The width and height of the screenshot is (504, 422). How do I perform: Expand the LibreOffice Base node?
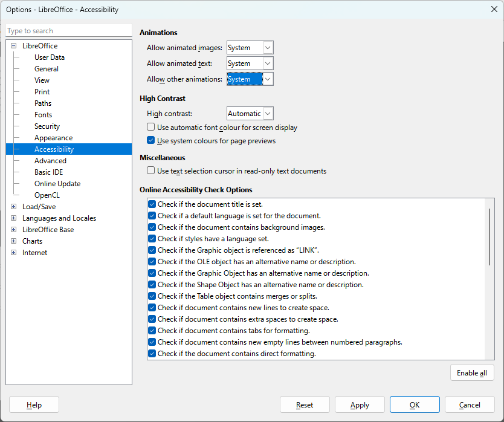13,230
